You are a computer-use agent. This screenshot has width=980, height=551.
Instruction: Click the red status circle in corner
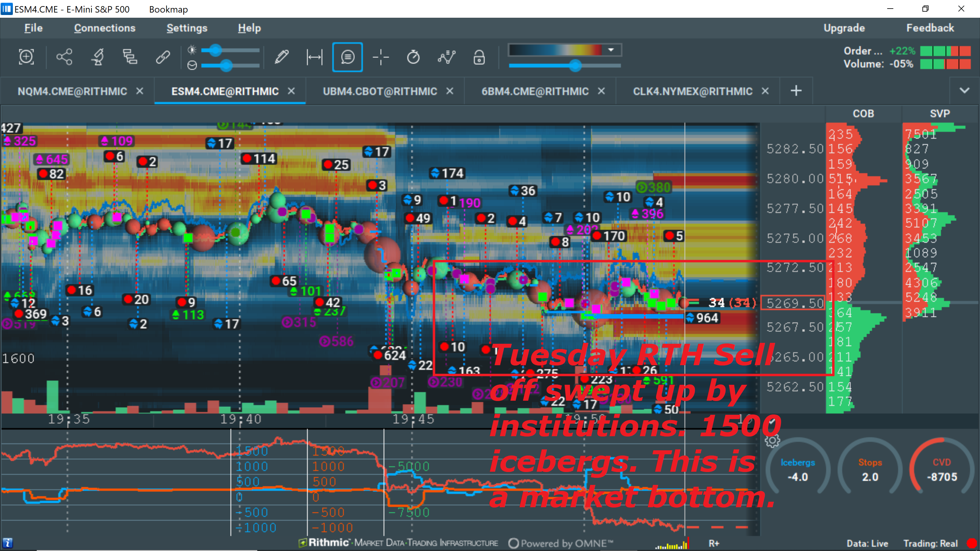click(971, 543)
